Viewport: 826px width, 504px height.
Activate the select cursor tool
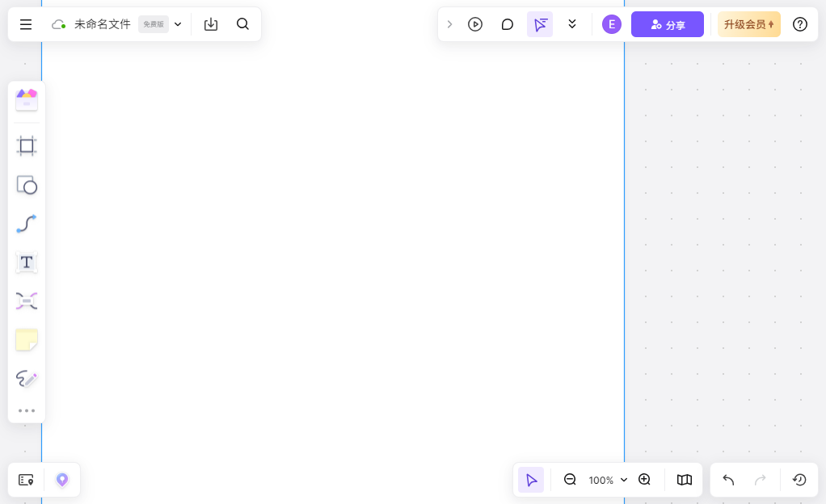[531, 480]
